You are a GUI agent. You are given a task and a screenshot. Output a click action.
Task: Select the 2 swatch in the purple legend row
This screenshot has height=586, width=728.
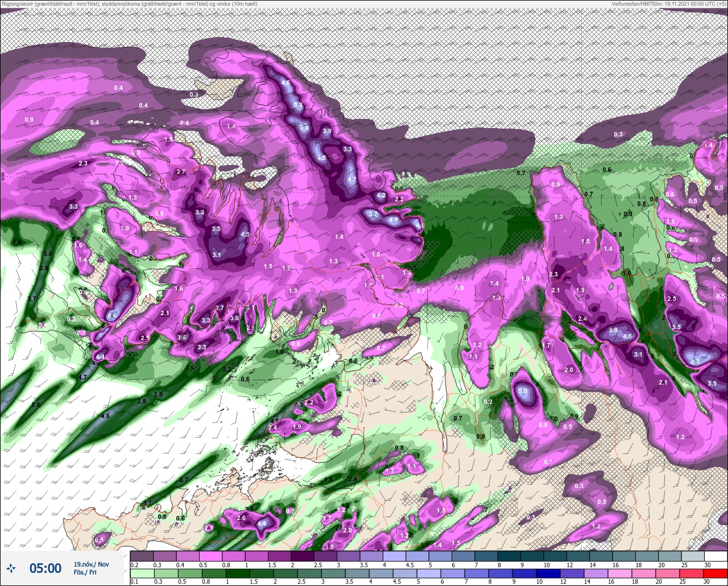coord(303,556)
